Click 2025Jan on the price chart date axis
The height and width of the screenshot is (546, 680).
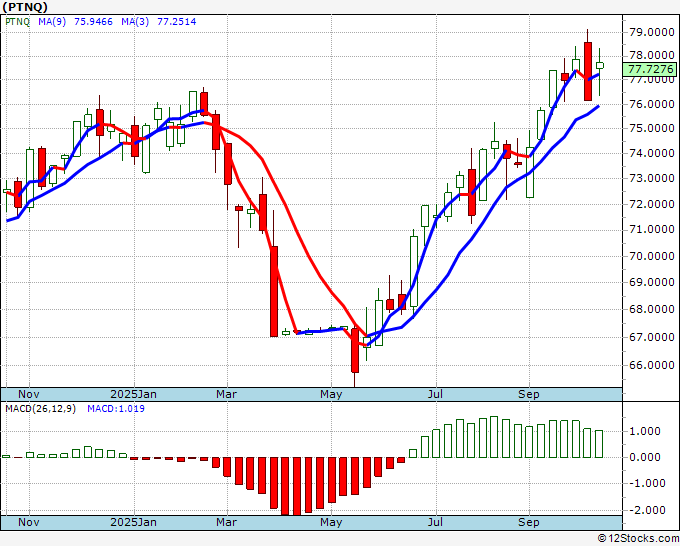[x=133, y=395]
